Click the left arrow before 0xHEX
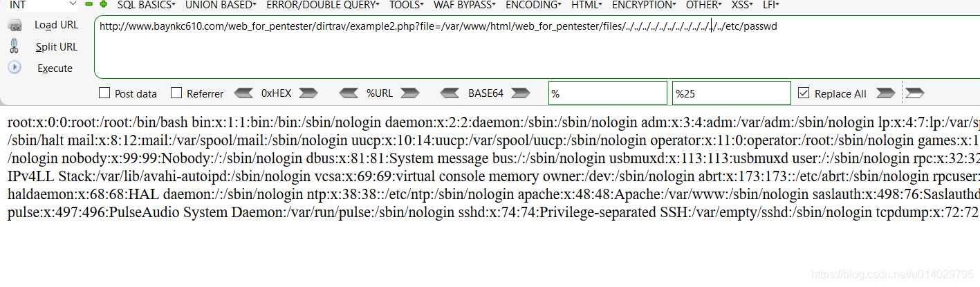The image size is (980, 287). (x=245, y=93)
